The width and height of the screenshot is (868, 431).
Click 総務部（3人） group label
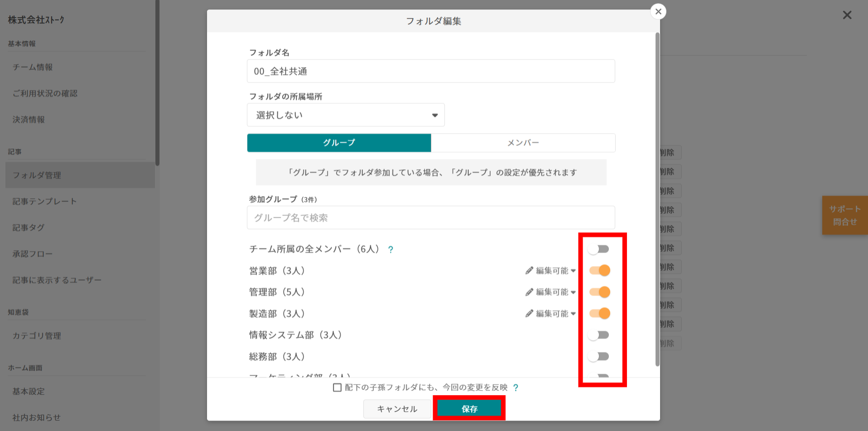(x=277, y=356)
